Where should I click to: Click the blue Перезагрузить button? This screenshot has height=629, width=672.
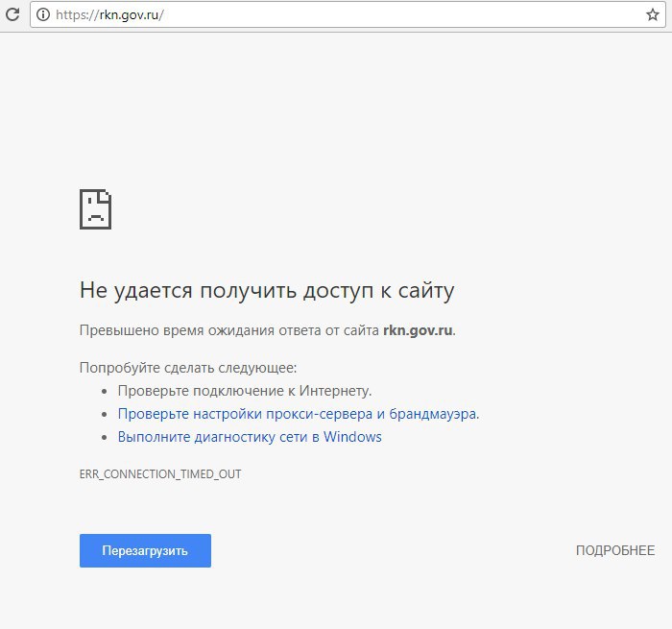tap(145, 550)
